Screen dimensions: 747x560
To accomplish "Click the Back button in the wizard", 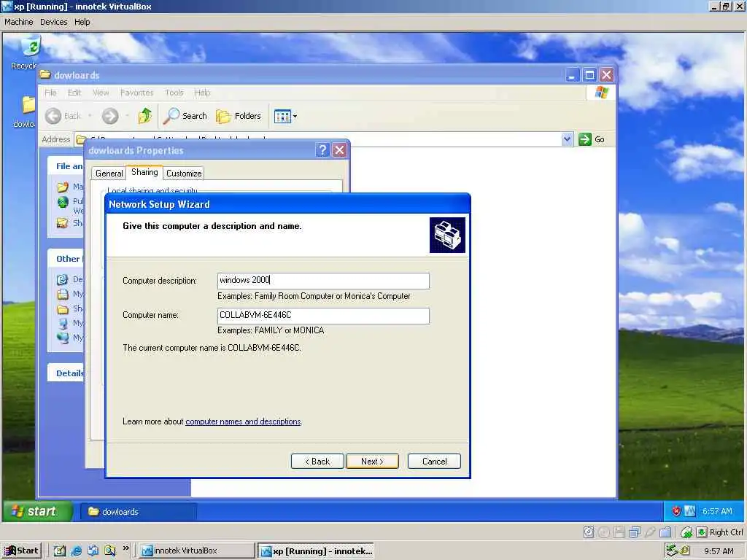I will pos(317,461).
